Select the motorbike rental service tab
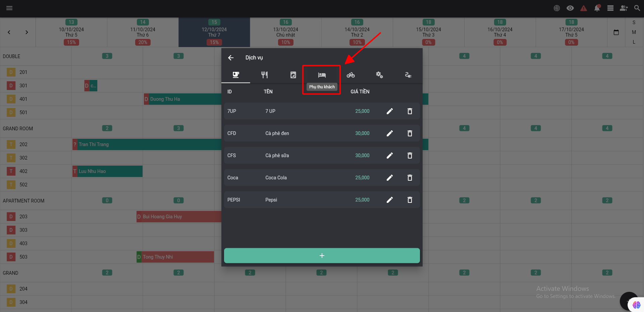The height and width of the screenshot is (312, 644). click(x=351, y=75)
